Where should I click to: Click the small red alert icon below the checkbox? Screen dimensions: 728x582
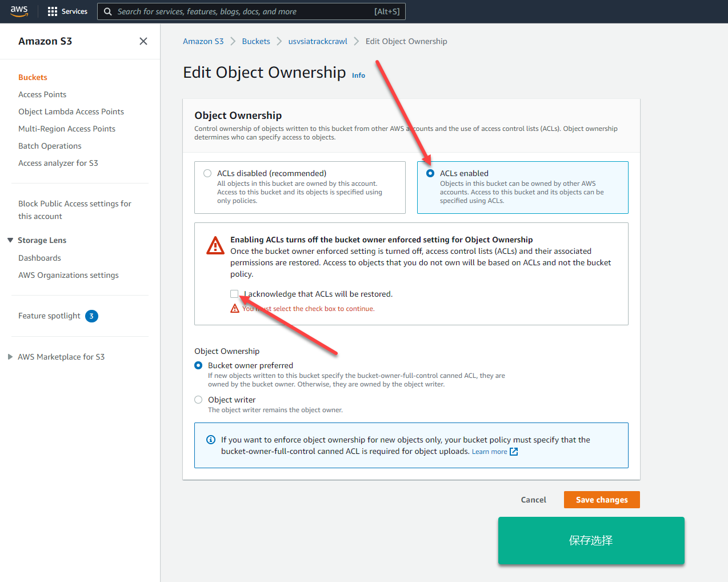coord(234,308)
